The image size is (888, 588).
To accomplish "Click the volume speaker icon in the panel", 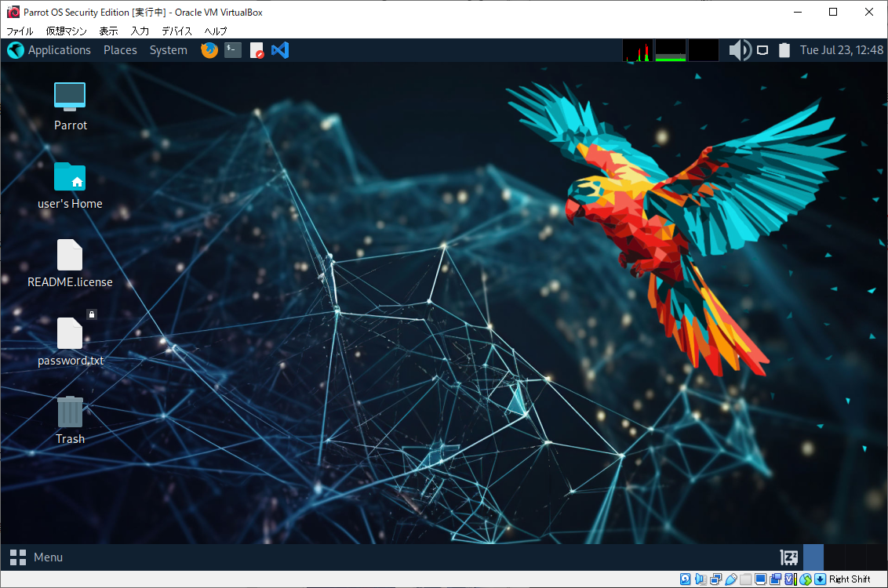I will click(740, 50).
